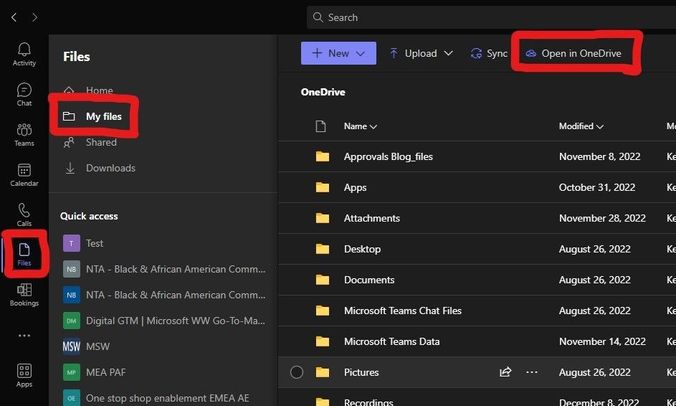Screen dimensions: 676x406
Task: Open the Shared files view
Action: click(101, 142)
